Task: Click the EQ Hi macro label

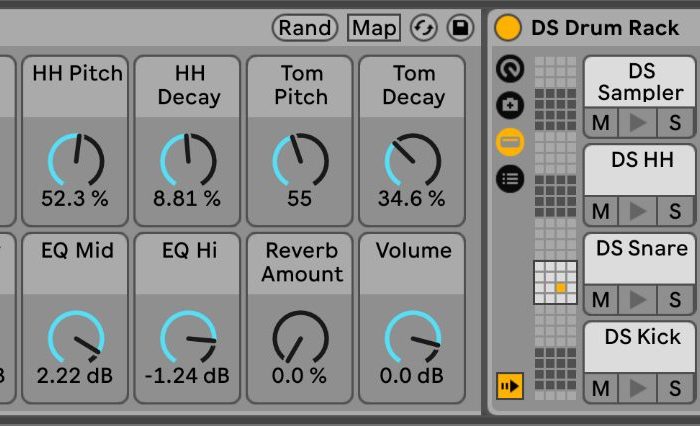Action: 189,250
